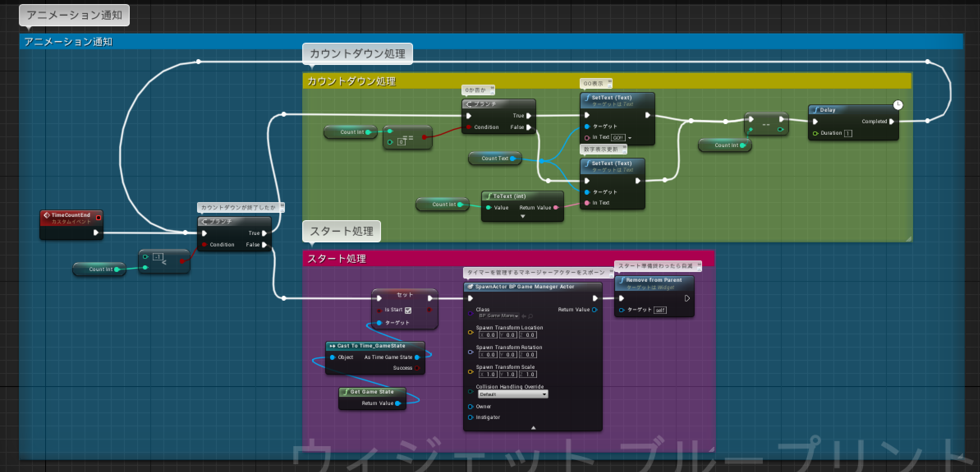The height and width of the screenshot is (472, 980).
Task: Open the BP Game Manager class dropdown
Action: [x=498, y=316]
